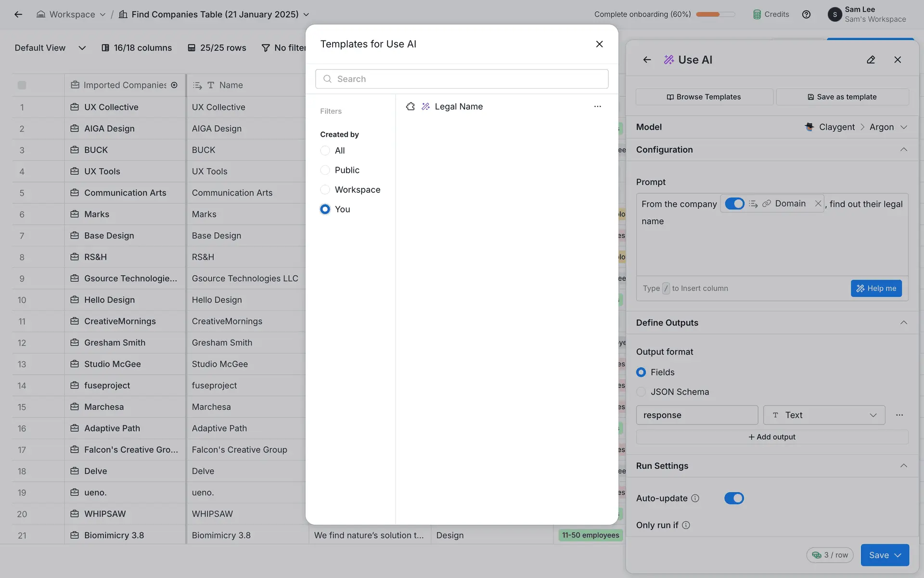This screenshot has height=578, width=924.
Task: Click Save as template
Action: point(842,97)
